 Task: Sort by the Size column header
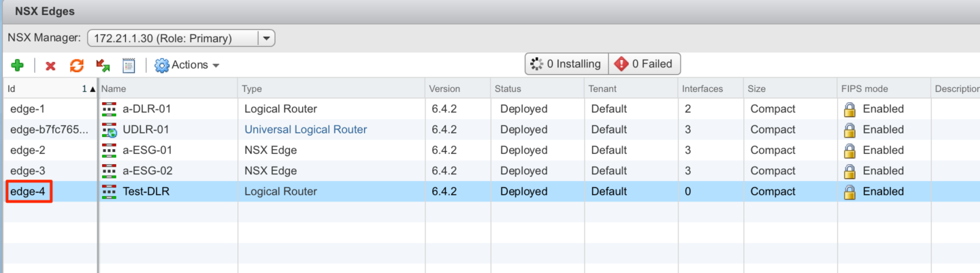pos(790,89)
